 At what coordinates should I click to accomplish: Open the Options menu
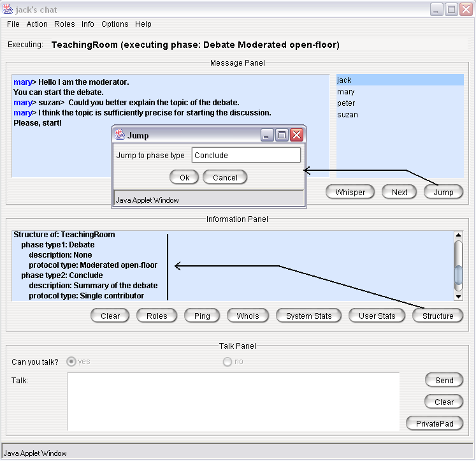pos(115,24)
